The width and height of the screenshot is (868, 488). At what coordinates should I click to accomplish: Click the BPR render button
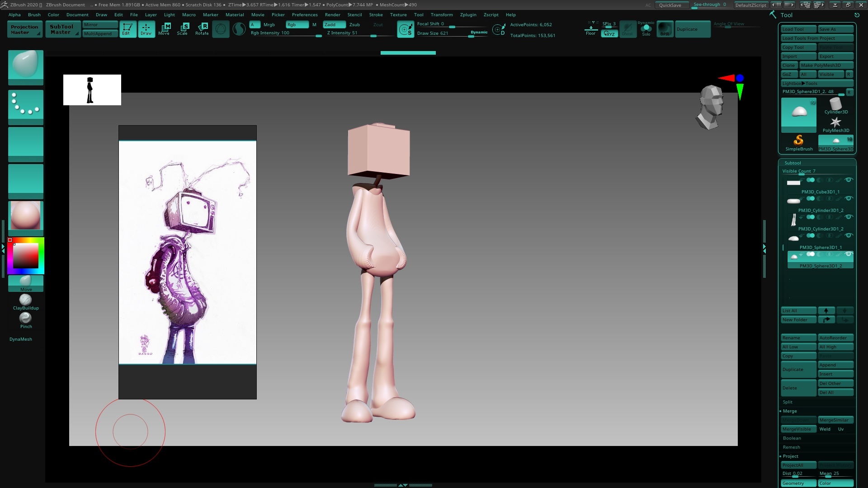coord(665,29)
